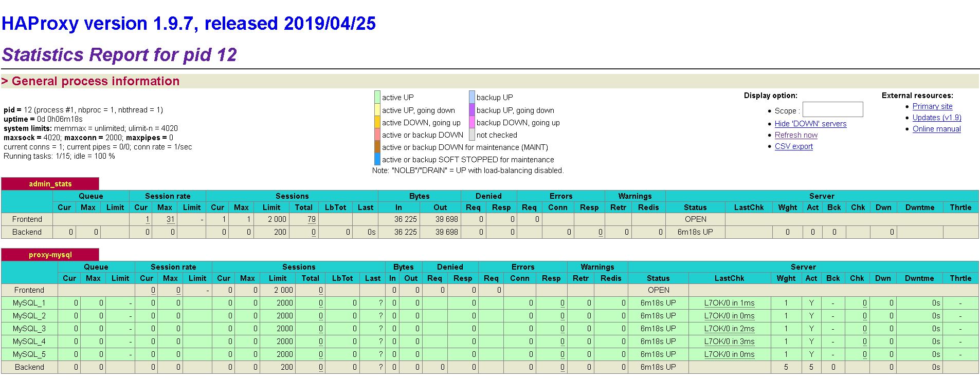Click the Refresh now link

point(796,135)
